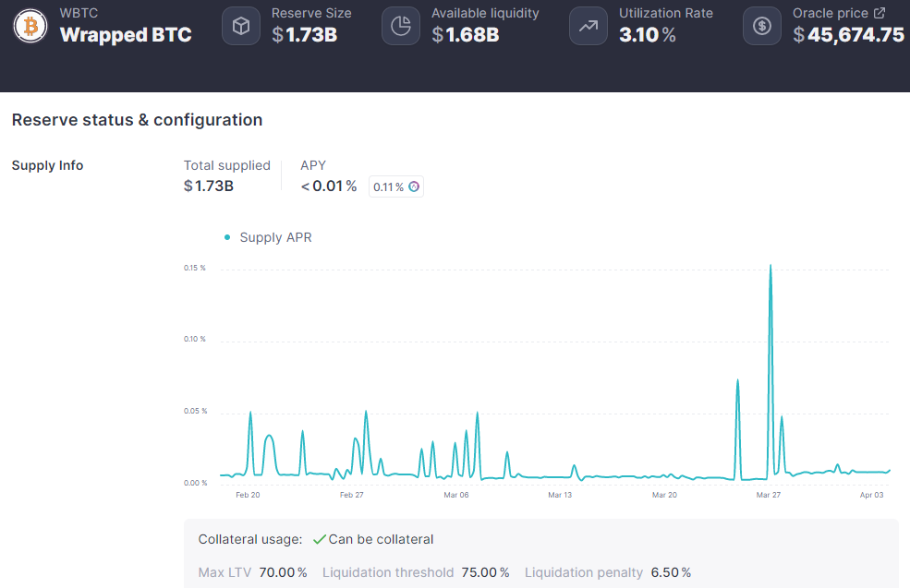Image resolution: width=910 pixels, height=588 pixels.
Task: Open the 0.11% incentives APR badge
Action: 395,187
